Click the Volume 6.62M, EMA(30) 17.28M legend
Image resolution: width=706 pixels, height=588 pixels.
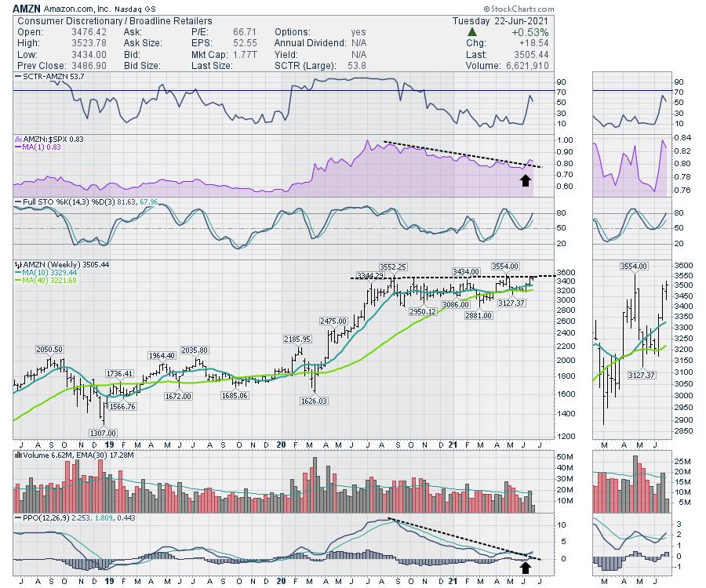click(x=75, y=456)
